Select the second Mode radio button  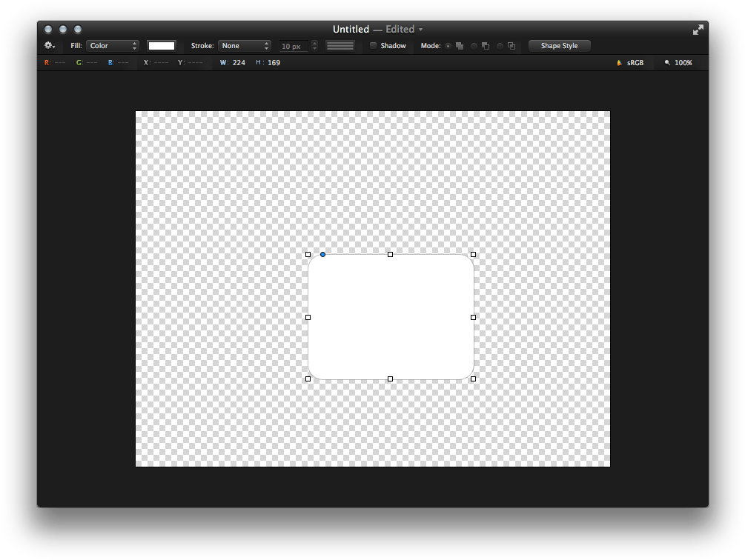point(474,46)
